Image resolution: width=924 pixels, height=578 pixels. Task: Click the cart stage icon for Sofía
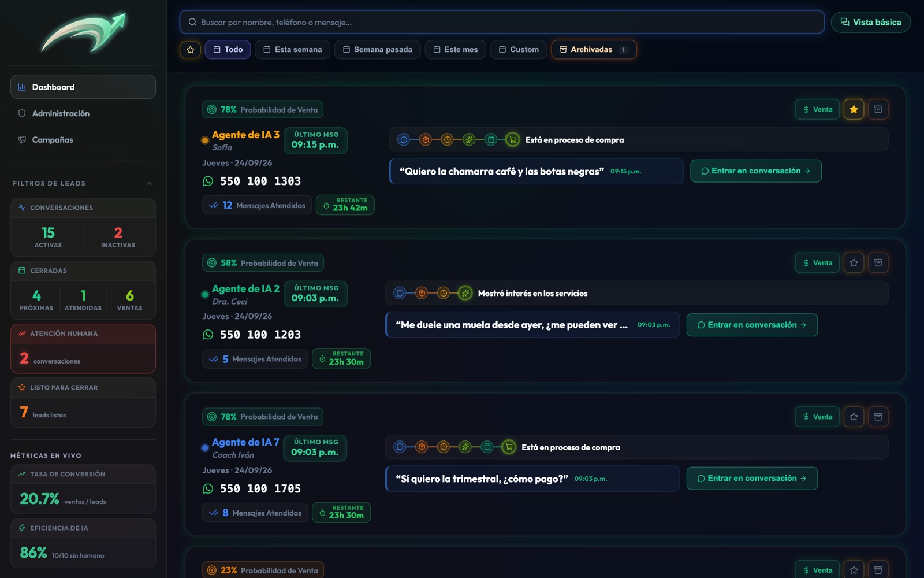pos(512,140)
